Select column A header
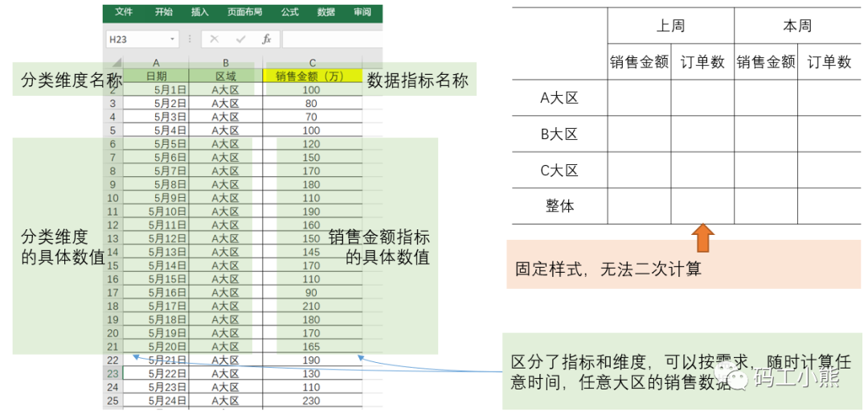The image size is (868, 416). 156,63
